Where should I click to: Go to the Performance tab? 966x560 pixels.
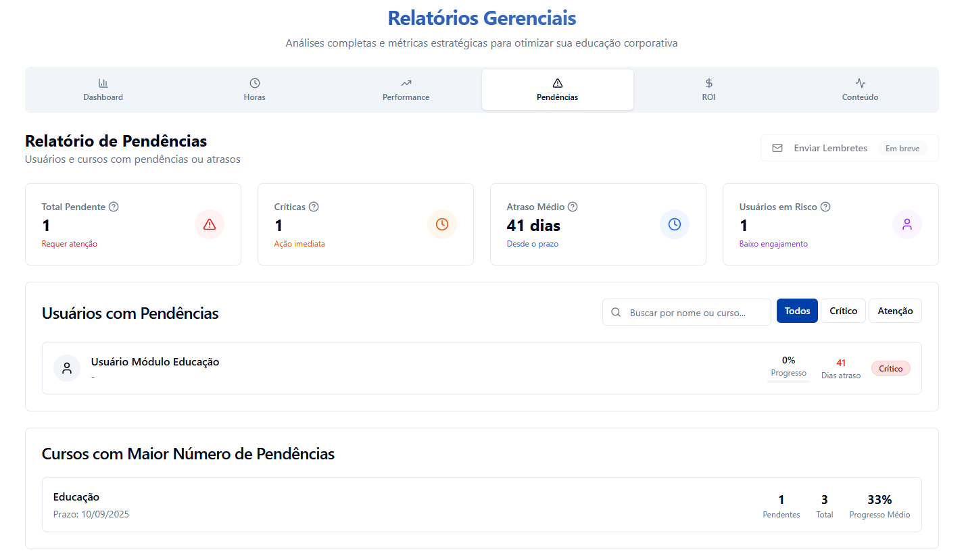(406, 90)
